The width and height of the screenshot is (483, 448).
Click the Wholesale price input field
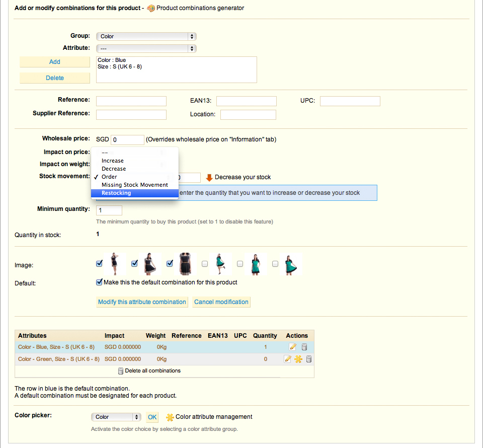click(127, 139)
